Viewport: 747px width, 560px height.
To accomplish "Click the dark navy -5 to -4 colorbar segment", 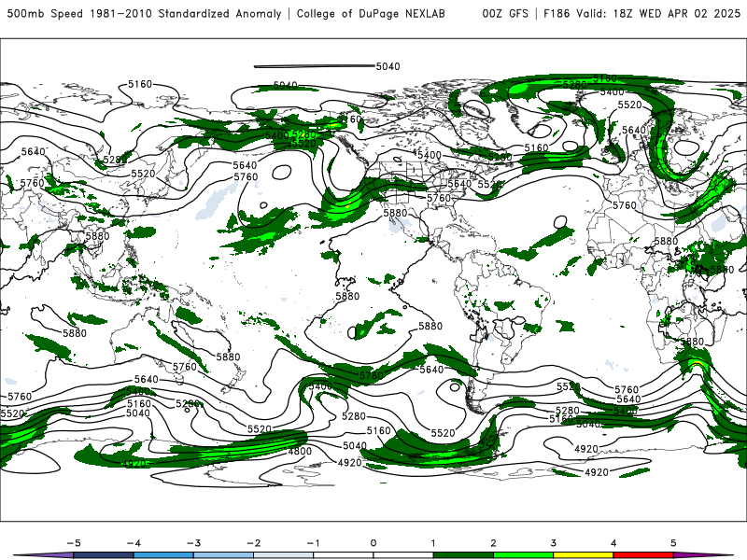I will pos(104,555).
